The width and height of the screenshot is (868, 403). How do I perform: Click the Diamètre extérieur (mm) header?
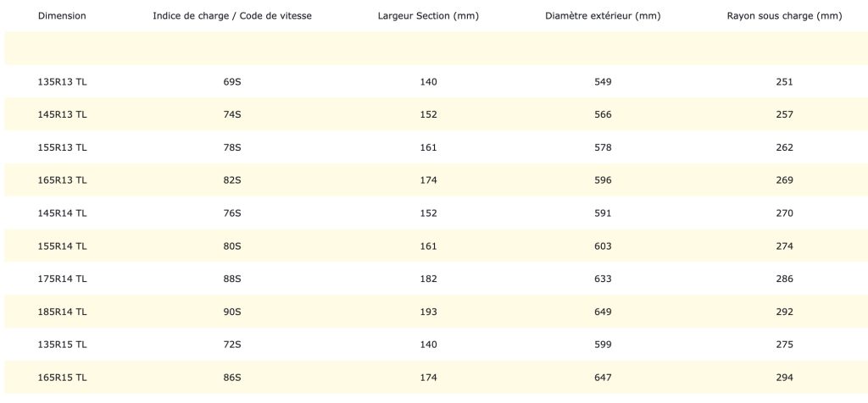[603, 16]
